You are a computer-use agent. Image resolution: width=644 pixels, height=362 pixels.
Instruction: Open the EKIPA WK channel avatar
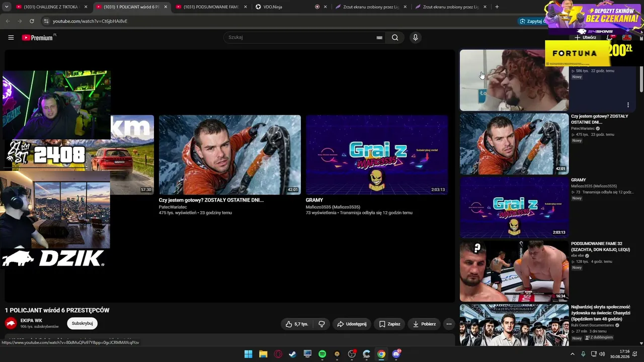coord(11,324)
